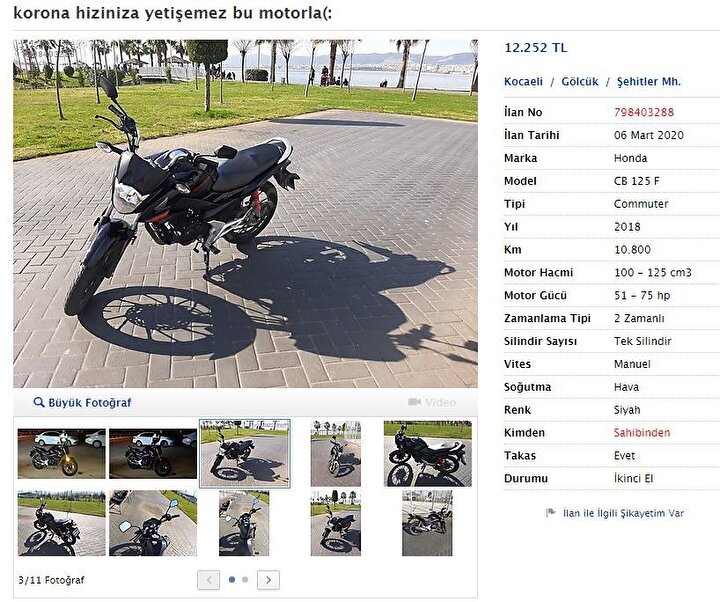Viewport: 720px width, 602px height.
Task: Select the fifth thumbnail showing side view
Action: point(428,453)
